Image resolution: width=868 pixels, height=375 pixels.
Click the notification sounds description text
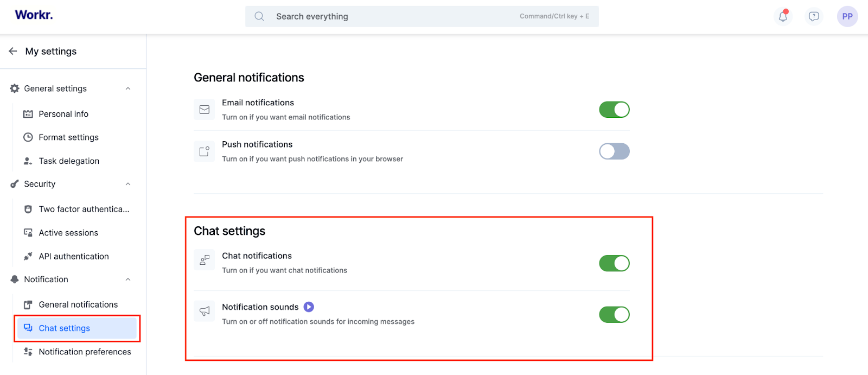318,322
